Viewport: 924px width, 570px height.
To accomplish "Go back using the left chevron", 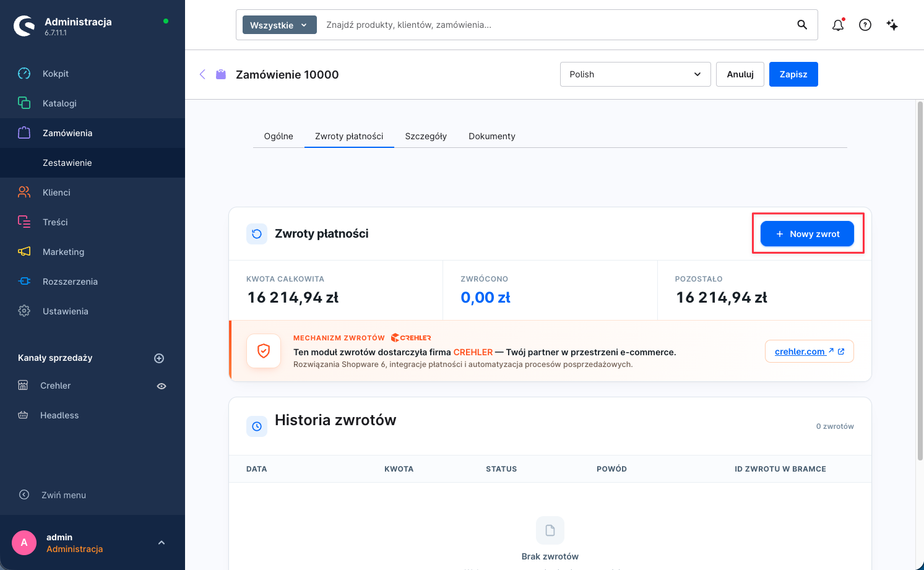I will click(x=202, y=74).
